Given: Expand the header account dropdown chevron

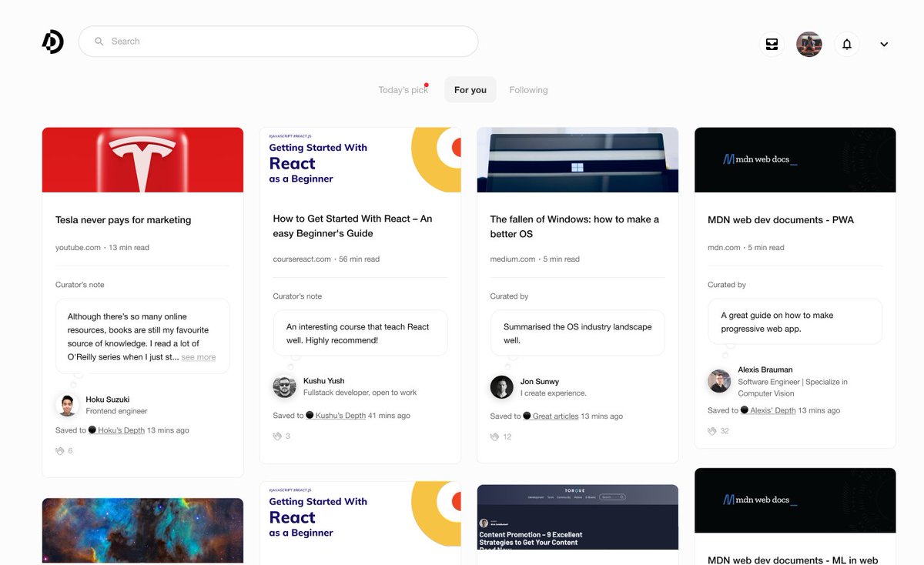Looking at the screenshot, I should click(884, 45).
